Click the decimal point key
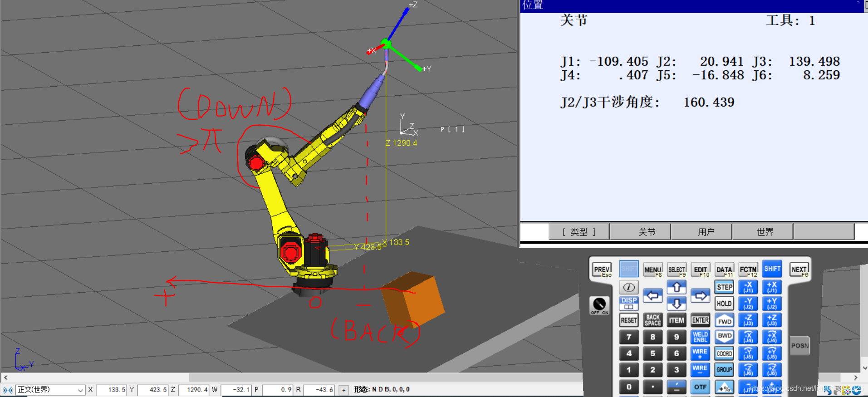 [652, 387]
